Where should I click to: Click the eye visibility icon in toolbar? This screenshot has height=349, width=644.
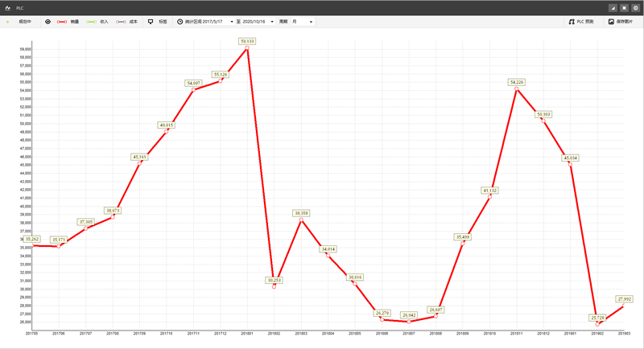point(47,22)
